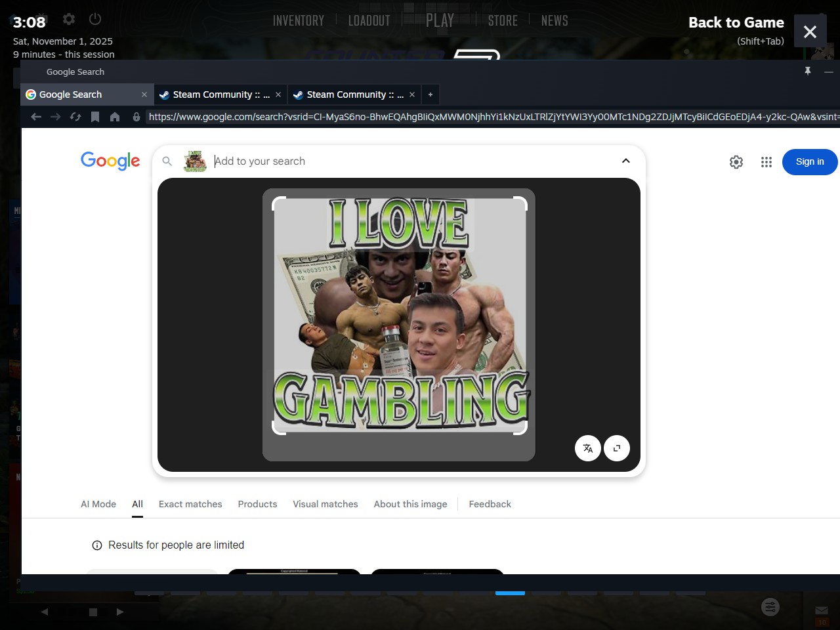Screen dimensions: 840x630
Task: Click the info icon beside limited results
Action: [97, 545]
